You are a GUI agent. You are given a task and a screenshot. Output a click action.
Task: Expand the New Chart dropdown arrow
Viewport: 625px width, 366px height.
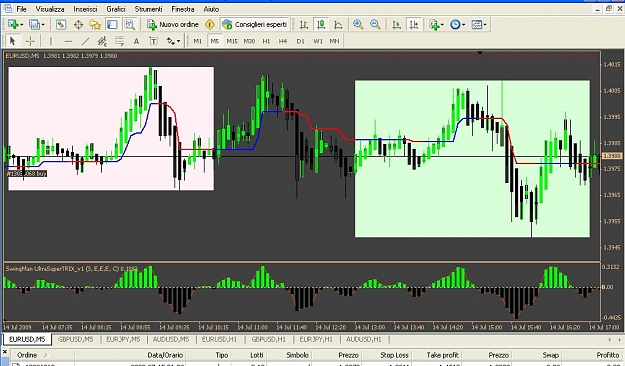(x=22, y=25)
